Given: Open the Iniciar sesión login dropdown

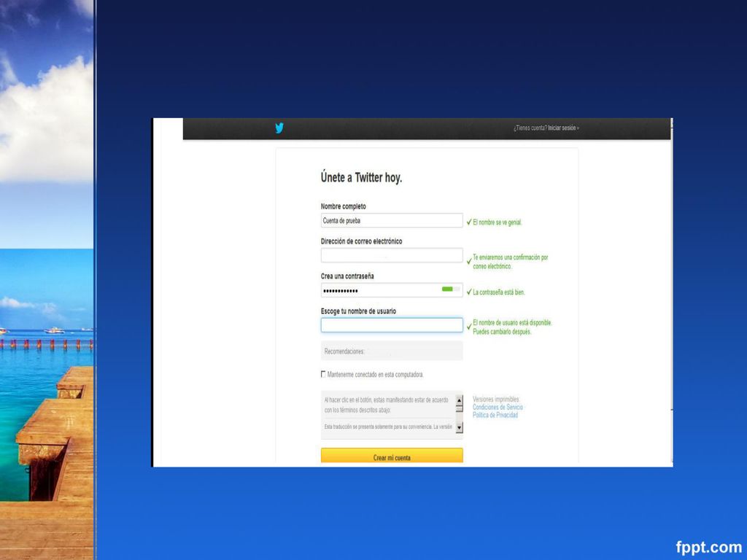Looking at the screenshot, I should tap(563, 128).
